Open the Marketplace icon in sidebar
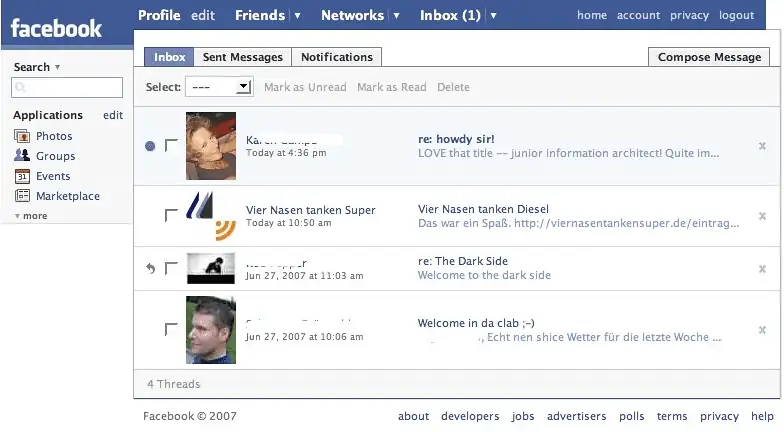 (22, 196)
